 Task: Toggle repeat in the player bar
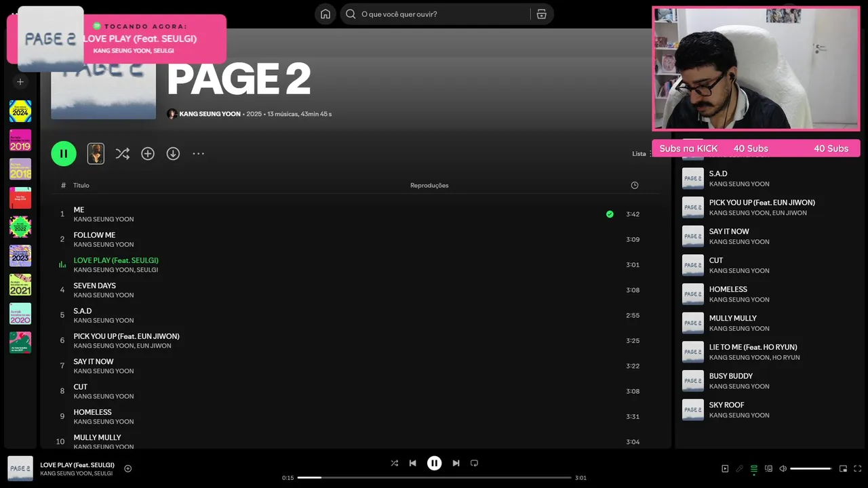click(474, 463)
